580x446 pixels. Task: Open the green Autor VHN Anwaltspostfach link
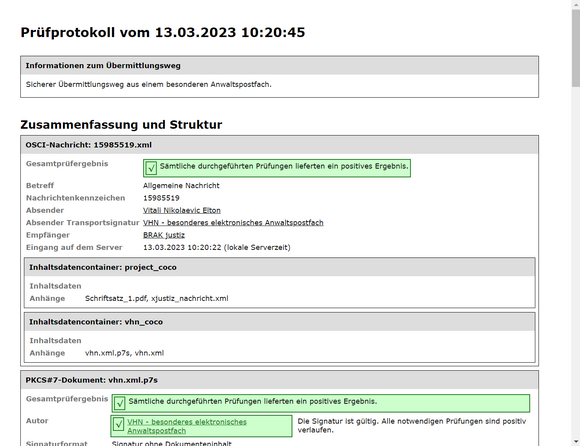[x=187, y=426]
